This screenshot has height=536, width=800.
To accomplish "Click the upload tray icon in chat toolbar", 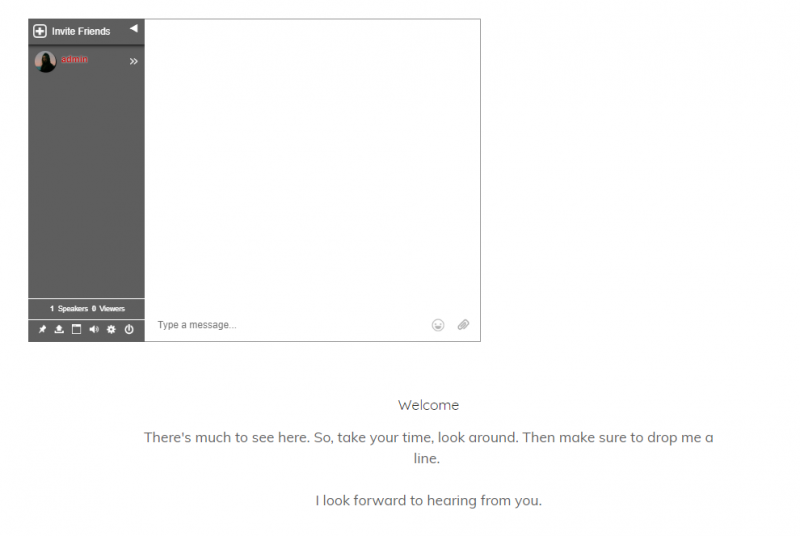I will click(59, 329).
